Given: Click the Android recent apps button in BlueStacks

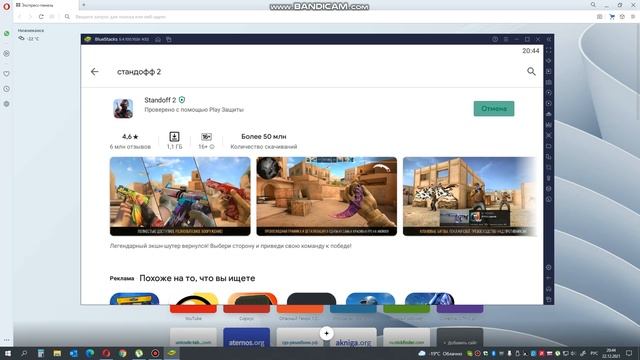Looking at the screenshot, I should [x=549, y=300].
